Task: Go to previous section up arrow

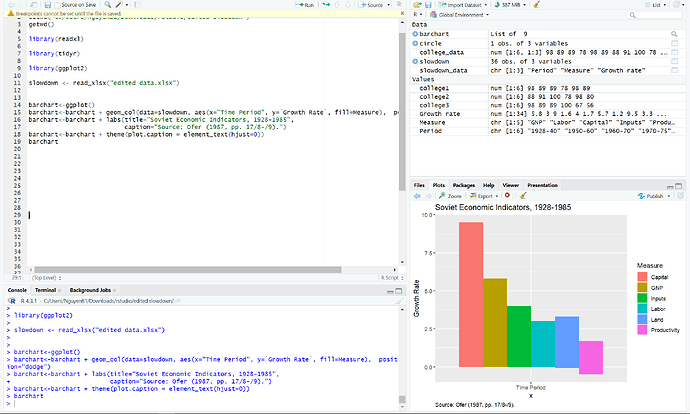Action: click(x=337, y=5)
